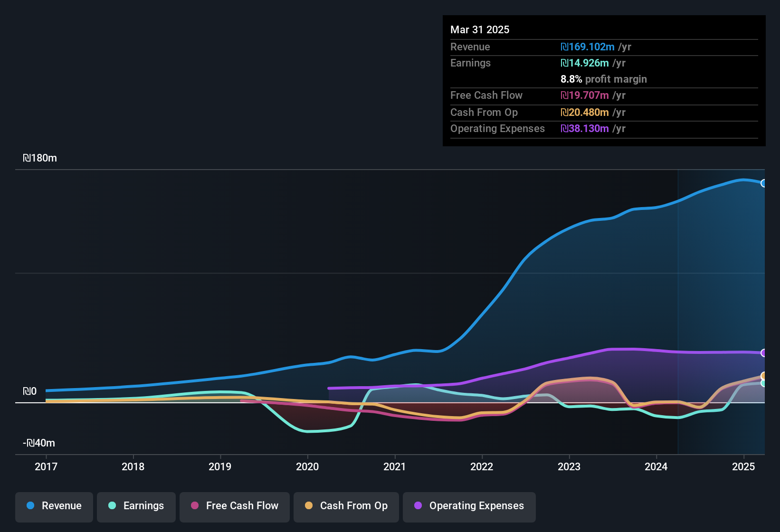Click the 2017 x-axis label
The width and height of the screenshot is (780, 532).
click(x=46, y=467)
